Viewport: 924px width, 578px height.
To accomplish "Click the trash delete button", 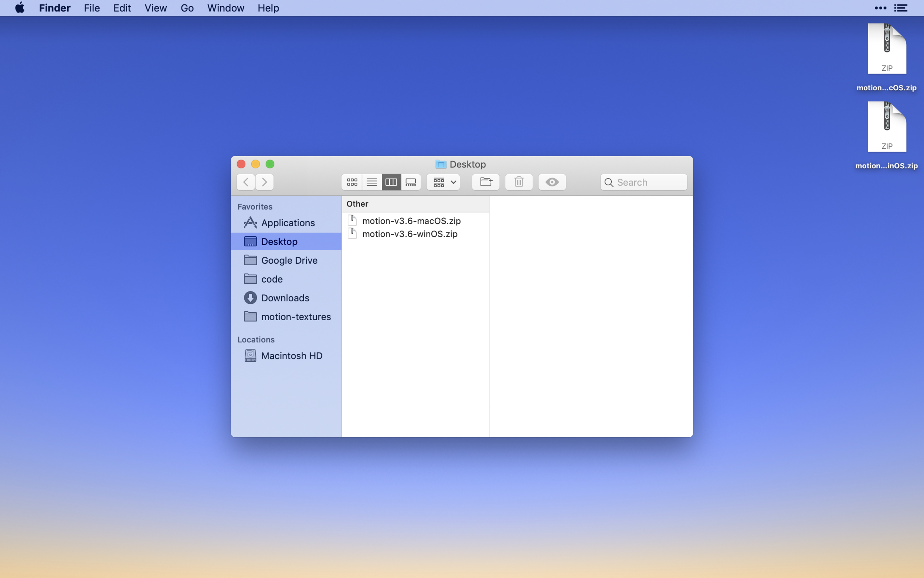I will coord(519,182).
